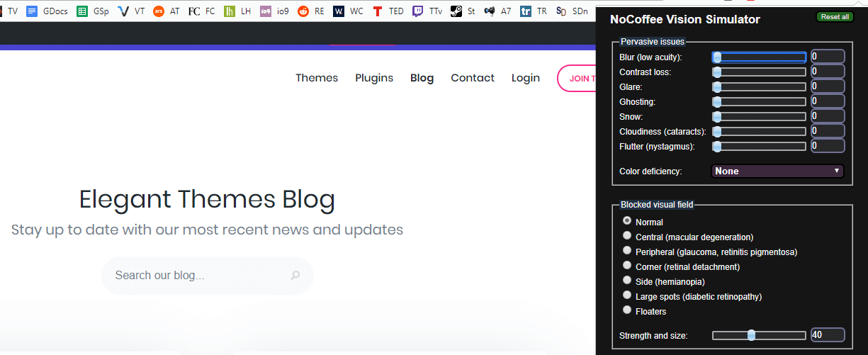Open the GSp Google Sheets bookmark
This screenshot has width=868, height=355.
92,11
